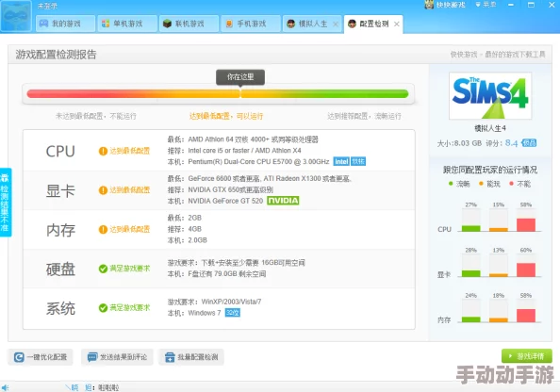Close the 配置检测 tab
This screenshot has width=560, height=392.
[x=396, y=24]
